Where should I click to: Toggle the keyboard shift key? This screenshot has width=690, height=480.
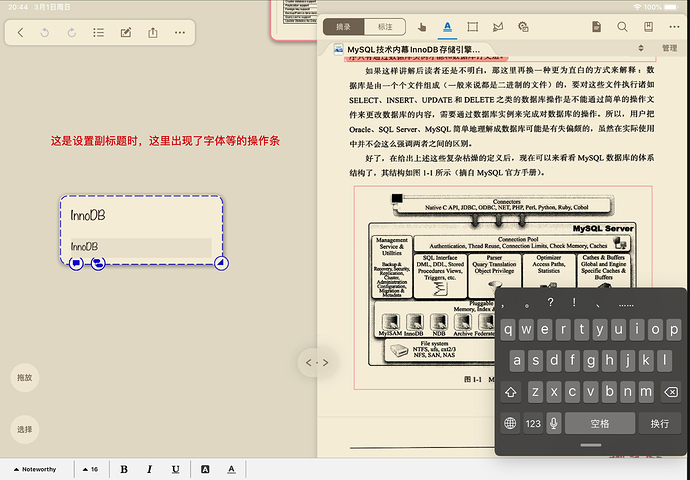point(510,392)
